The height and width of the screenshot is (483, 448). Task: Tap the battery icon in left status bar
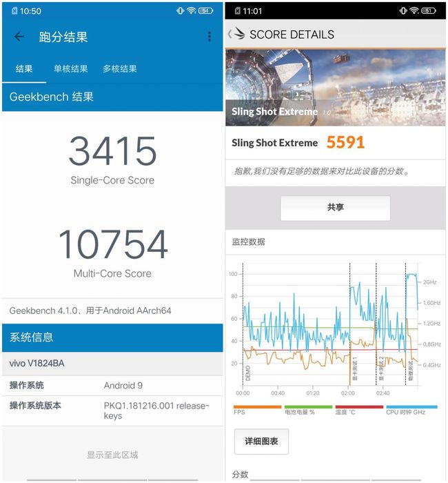pyautogui.click(x=205, y=11)
